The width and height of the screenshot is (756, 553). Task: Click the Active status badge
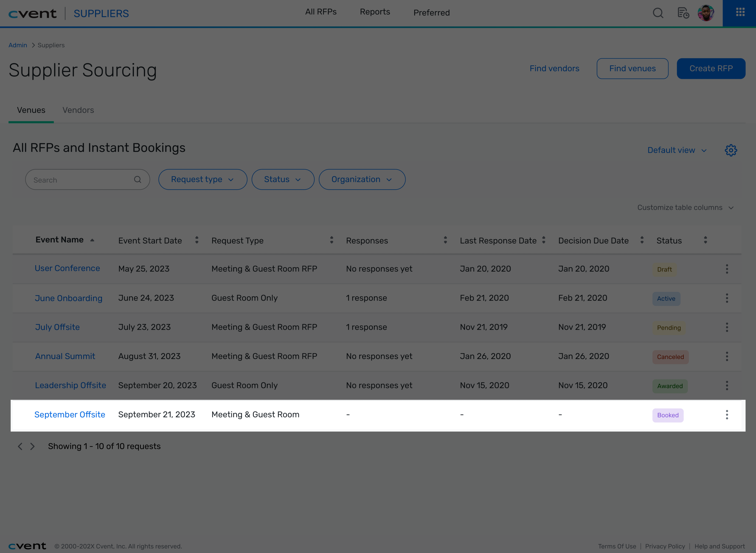[x=666, y=299]
